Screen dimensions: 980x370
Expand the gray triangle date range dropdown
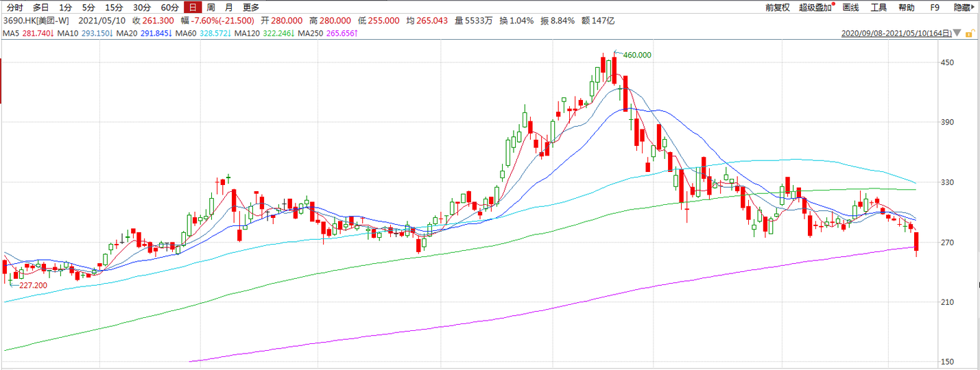coord(957,33)
